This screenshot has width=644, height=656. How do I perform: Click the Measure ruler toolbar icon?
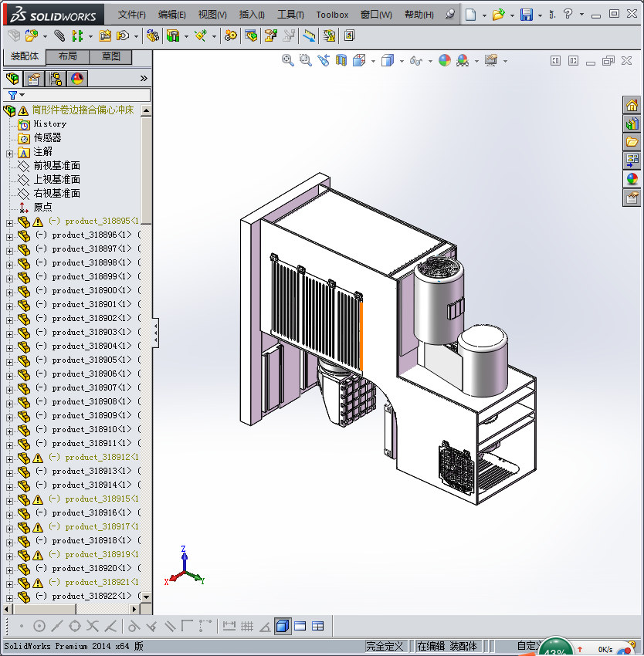(x=309, y=36)
